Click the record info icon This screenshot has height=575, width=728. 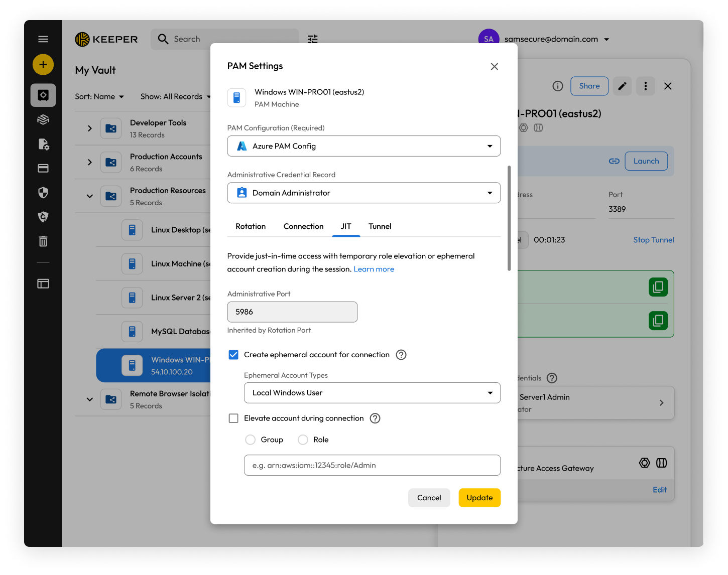coord(557,86)
